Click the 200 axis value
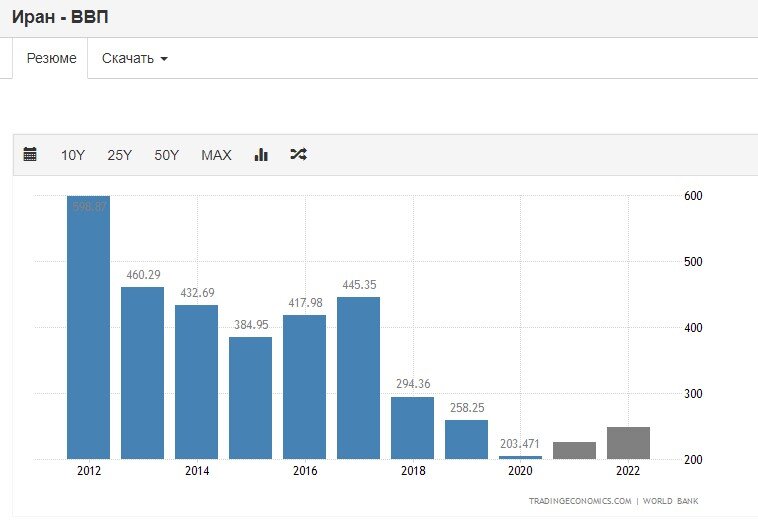The width and height of the screenshot is (758, 528). [x=693, y=459]
